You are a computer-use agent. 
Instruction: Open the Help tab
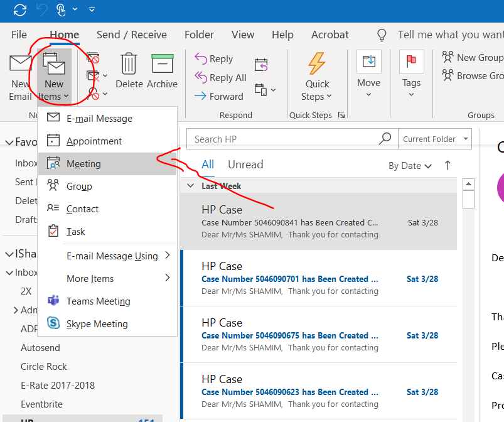tap(282, 35)
